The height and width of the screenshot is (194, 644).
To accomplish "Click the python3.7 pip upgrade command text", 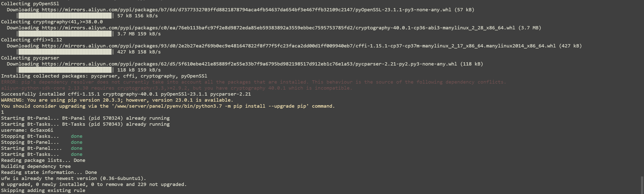I will tap(210, 106).
